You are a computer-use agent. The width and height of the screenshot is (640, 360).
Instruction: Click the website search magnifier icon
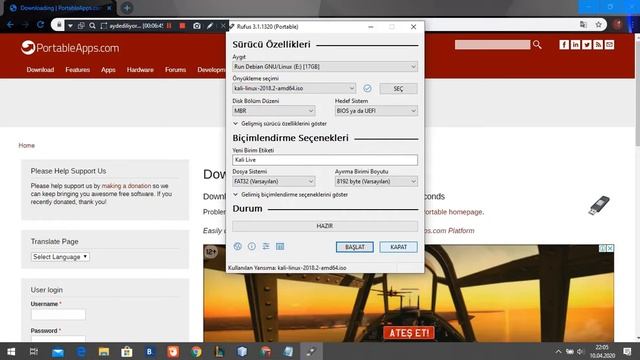537,45
